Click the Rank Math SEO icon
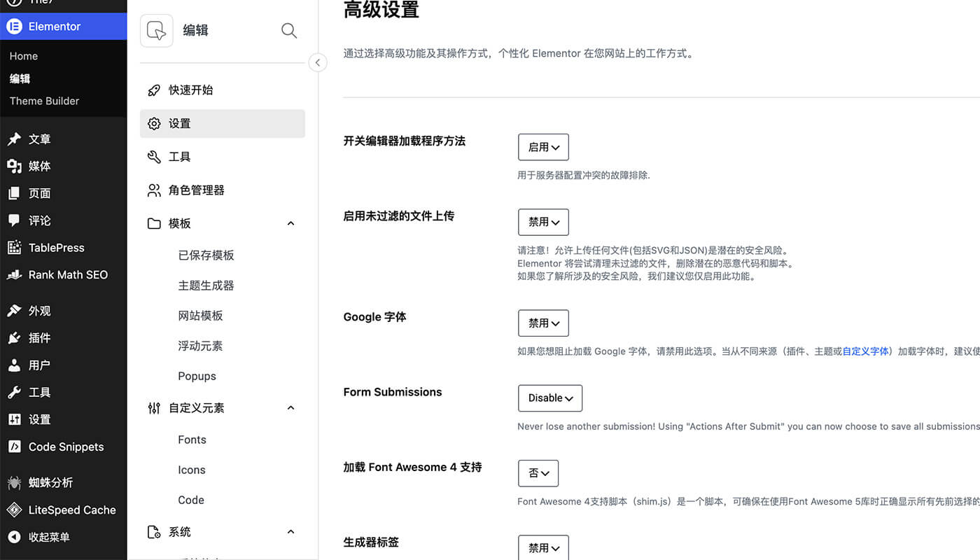Viewport: 980px width, 560px height. point(14,275)
